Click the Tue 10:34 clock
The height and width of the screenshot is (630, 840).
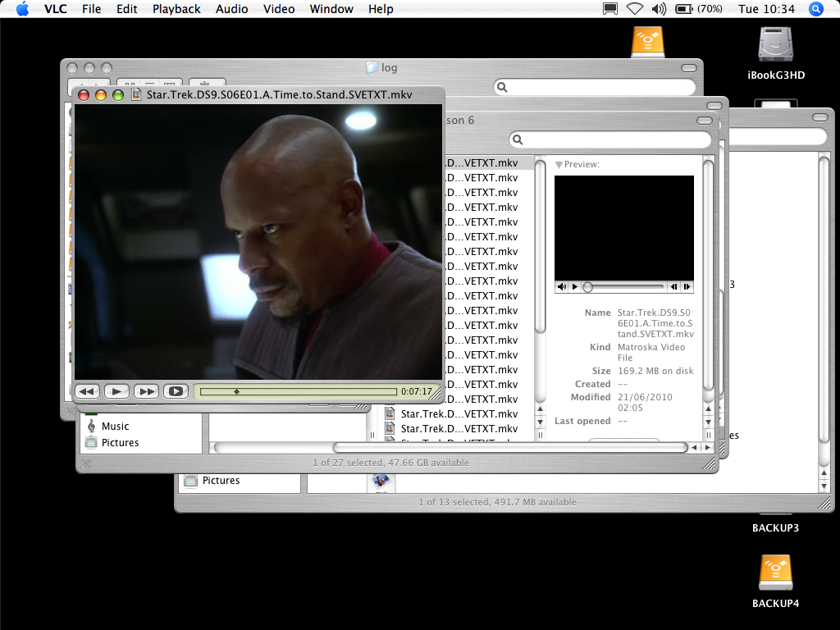pyautogui.click(x=766, y=9)
